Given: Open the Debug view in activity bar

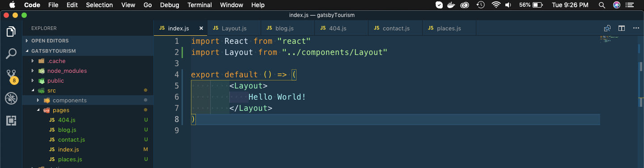Looking at the screenshot, I should coord(11,98).
